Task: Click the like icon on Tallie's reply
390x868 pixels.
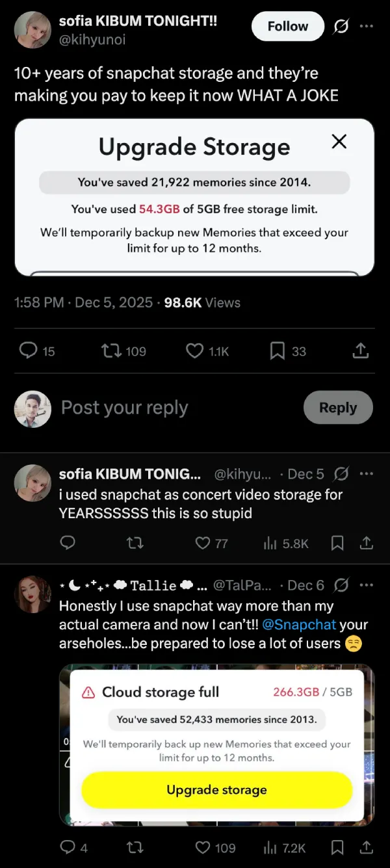Action: pyautogui.click(x=203, y=848)
